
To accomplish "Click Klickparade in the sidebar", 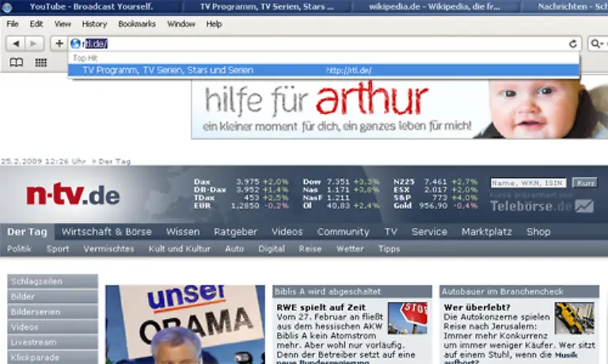I will point(52,358).
